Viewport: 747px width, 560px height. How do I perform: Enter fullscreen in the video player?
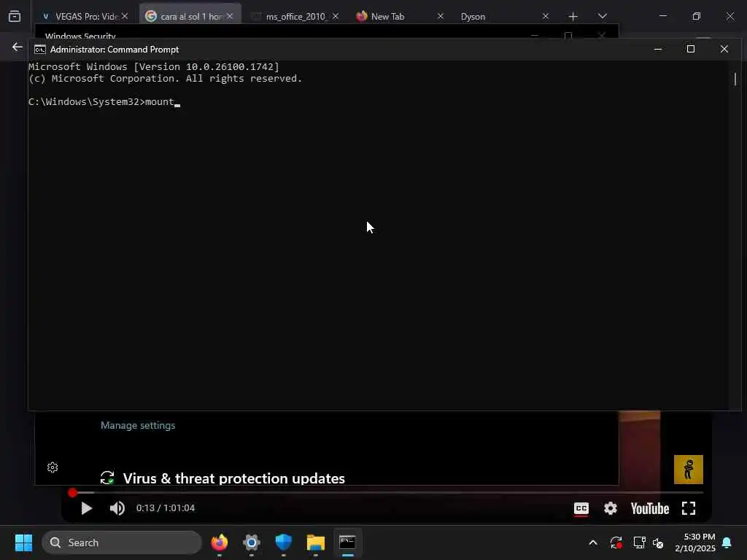click(689, 508)
